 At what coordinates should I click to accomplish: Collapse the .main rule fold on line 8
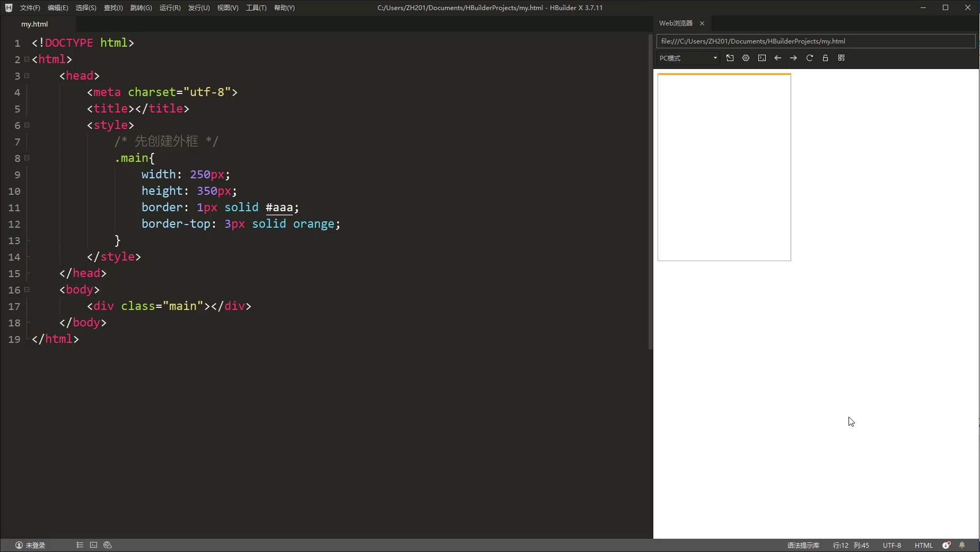(x=27, y=158)
